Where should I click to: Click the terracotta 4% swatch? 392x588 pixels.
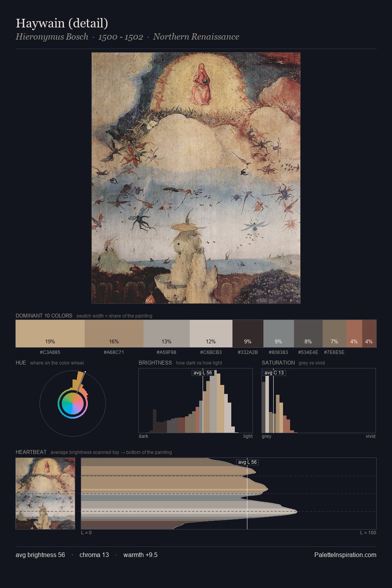354,334
